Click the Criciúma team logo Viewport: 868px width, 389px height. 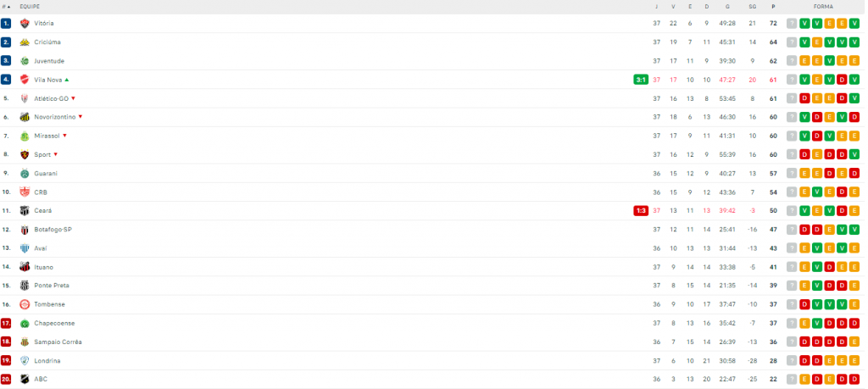coord(25,42)
